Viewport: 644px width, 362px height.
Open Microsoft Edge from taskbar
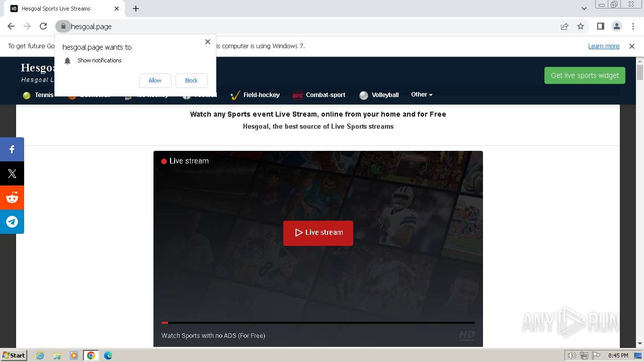point(108,355)
